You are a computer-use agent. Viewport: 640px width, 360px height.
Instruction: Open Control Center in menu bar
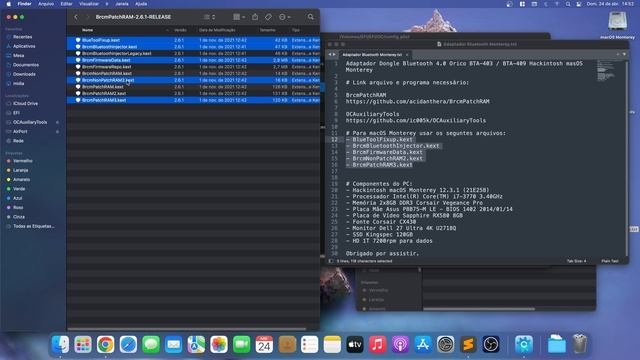(579, 4)
